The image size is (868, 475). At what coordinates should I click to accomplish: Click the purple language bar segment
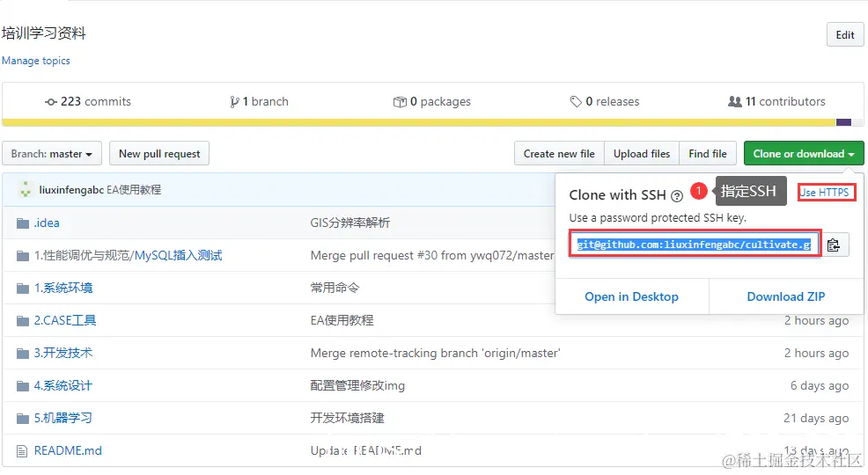pos(843,122)
